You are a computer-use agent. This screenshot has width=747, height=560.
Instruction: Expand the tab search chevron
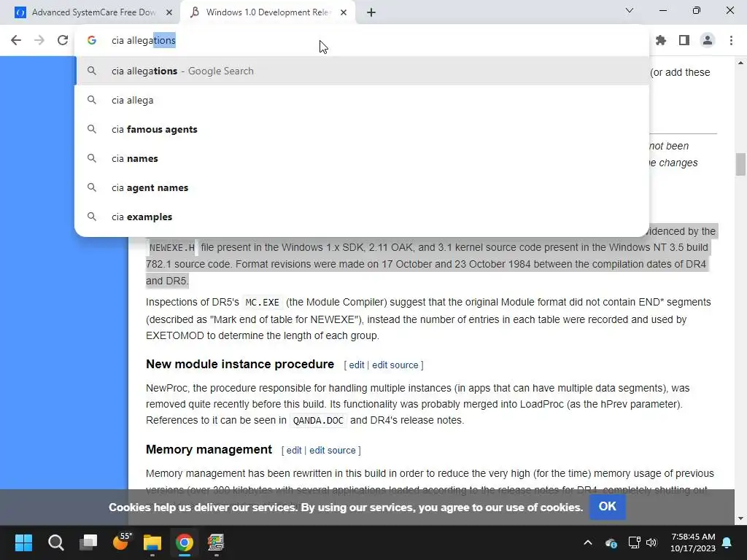[x=630, y=10]
